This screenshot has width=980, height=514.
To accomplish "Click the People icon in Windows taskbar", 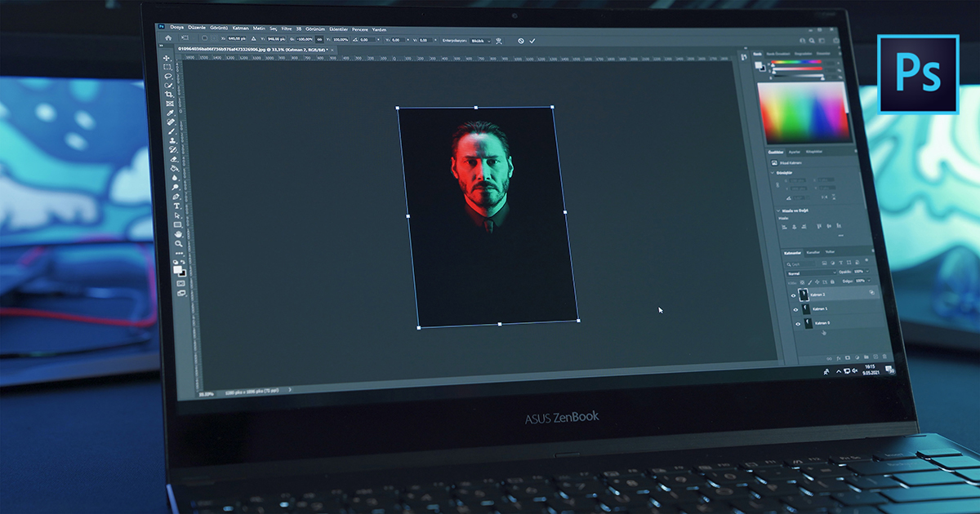I will click(826, 372).
